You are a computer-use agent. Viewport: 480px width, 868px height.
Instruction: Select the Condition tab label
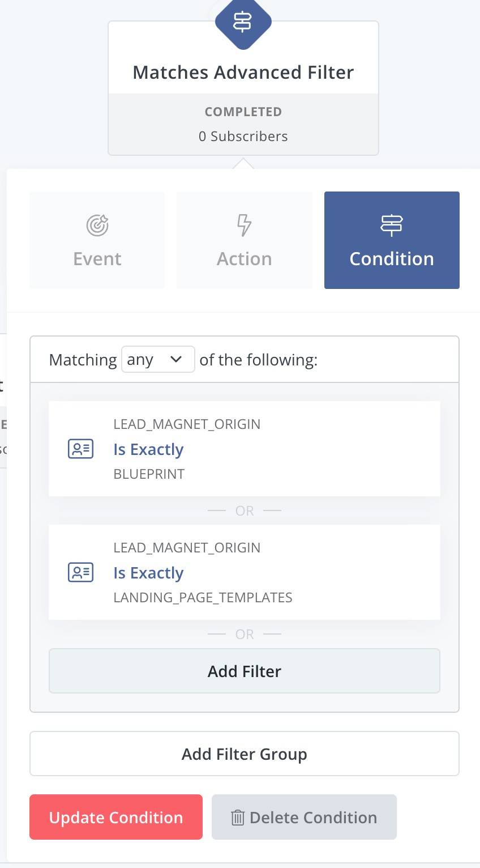point(392,259)
